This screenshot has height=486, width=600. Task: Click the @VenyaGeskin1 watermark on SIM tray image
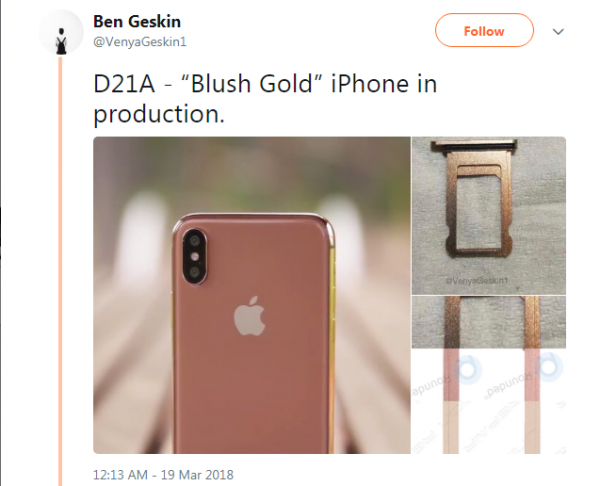477,281
